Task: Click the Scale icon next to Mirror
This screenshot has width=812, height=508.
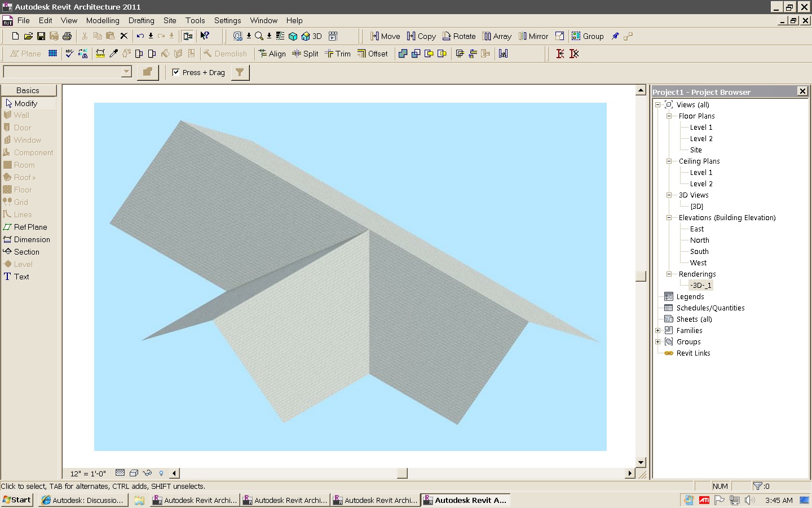Action: (559, 36)
